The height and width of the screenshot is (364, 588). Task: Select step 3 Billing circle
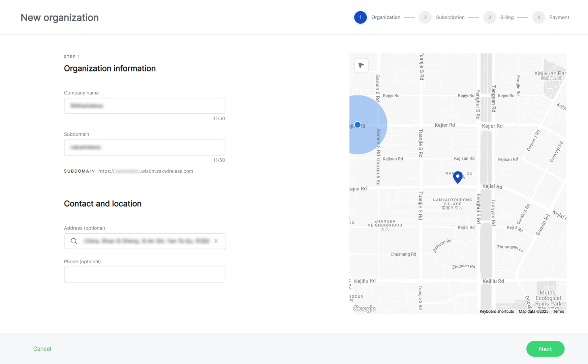point(489,17)
